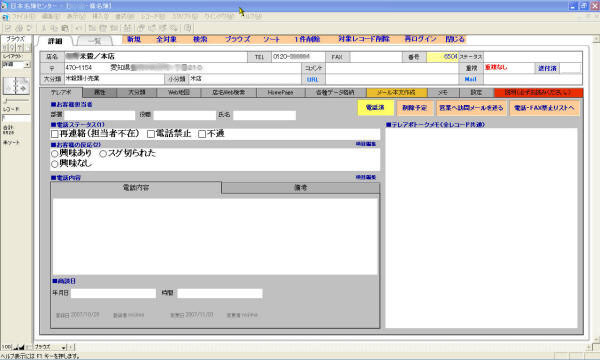Click the Browse mode pencil icon

click(5, 47)
